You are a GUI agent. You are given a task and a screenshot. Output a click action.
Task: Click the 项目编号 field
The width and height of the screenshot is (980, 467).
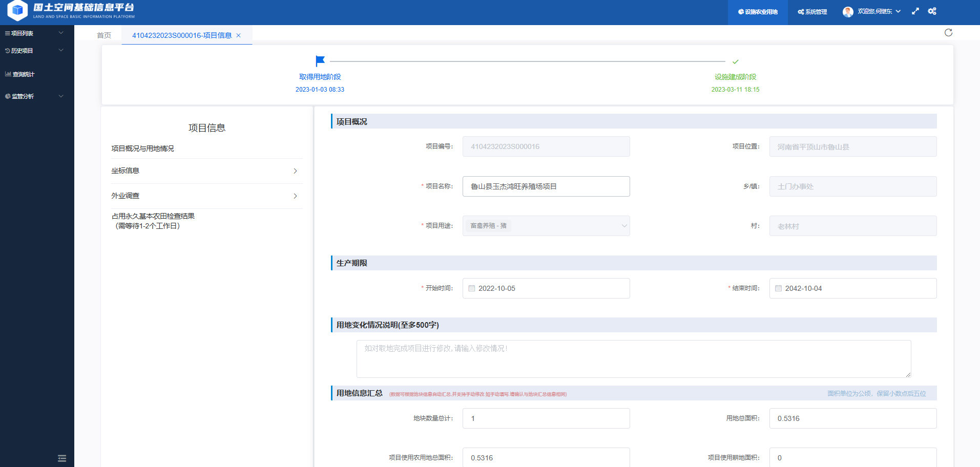[546, 146]
